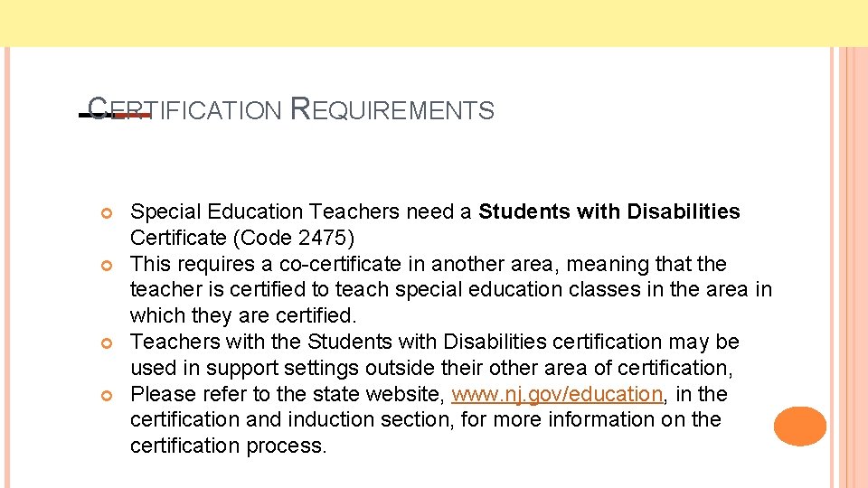Click the third bullet marker beside 'Teachers with'
868x488 pixels.
(106, 343)
